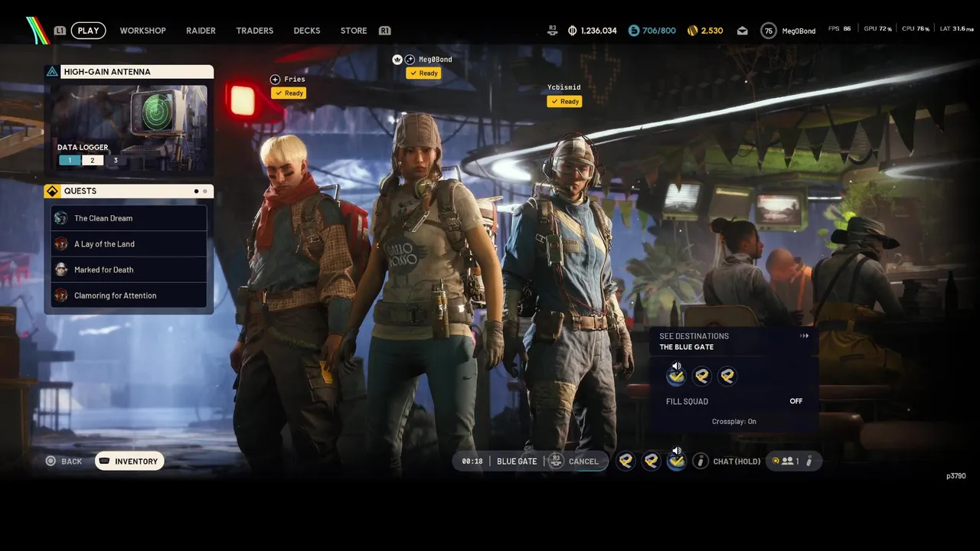
Task: Open The Clean Dream quest
Action: coord(129,218)
